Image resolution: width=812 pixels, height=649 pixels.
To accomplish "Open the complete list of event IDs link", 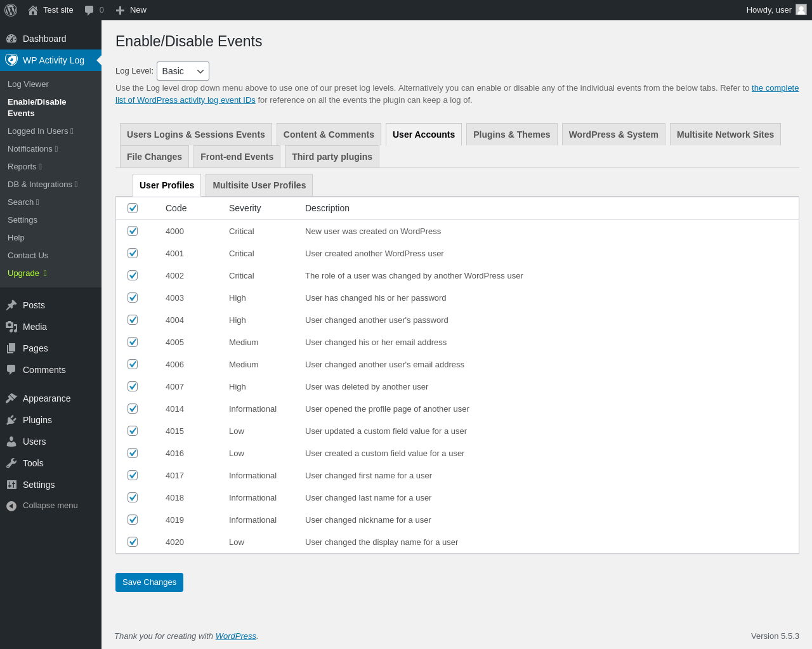I will click(x=775, y=88).
